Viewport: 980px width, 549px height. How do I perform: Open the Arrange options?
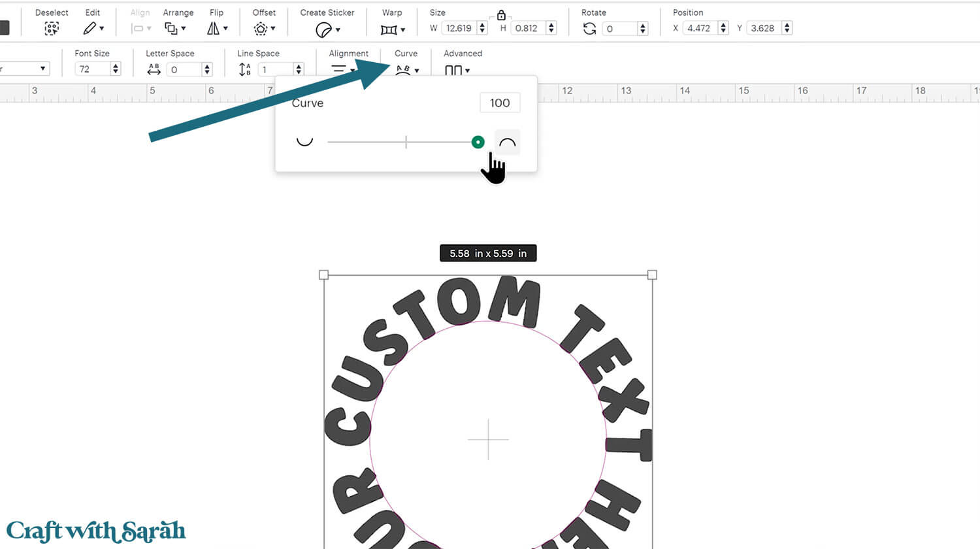pyautogui.click(x=174, y=28)
